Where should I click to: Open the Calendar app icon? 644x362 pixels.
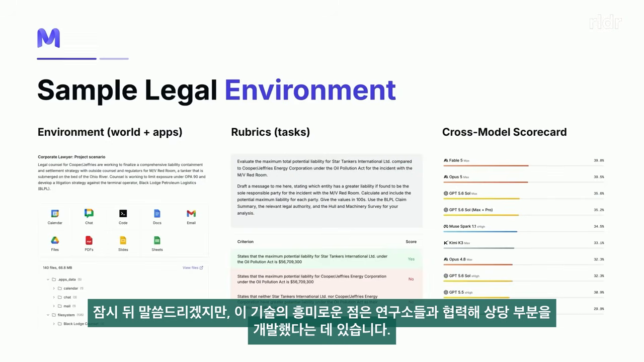tap(55, 214)
